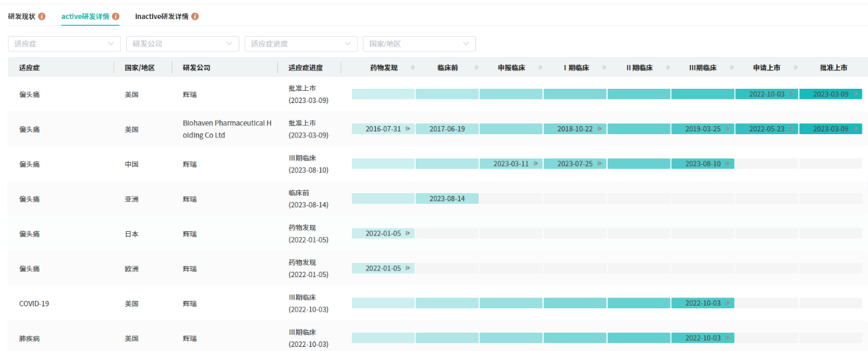Click the 2023-08-10 phase III milestone
The image size is (868, 351).
(703, 164)
